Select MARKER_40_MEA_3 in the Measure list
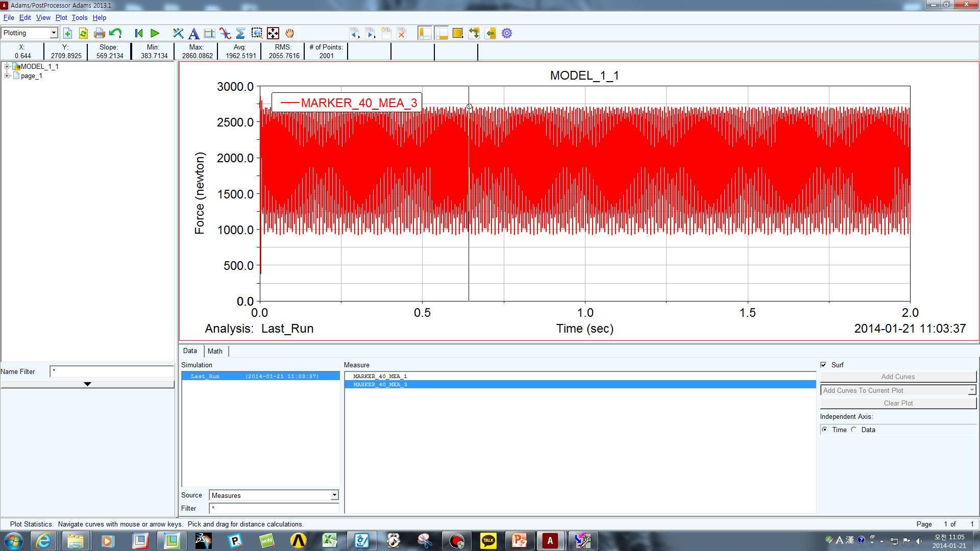The image size is (980, 551). [580, 384]
